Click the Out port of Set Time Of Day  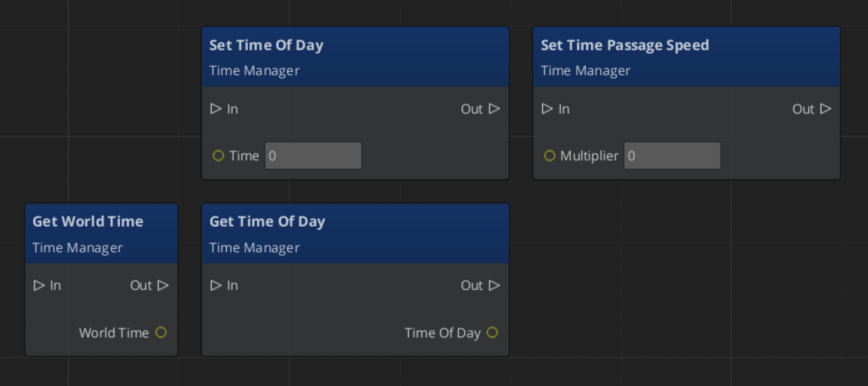(495, 109)
